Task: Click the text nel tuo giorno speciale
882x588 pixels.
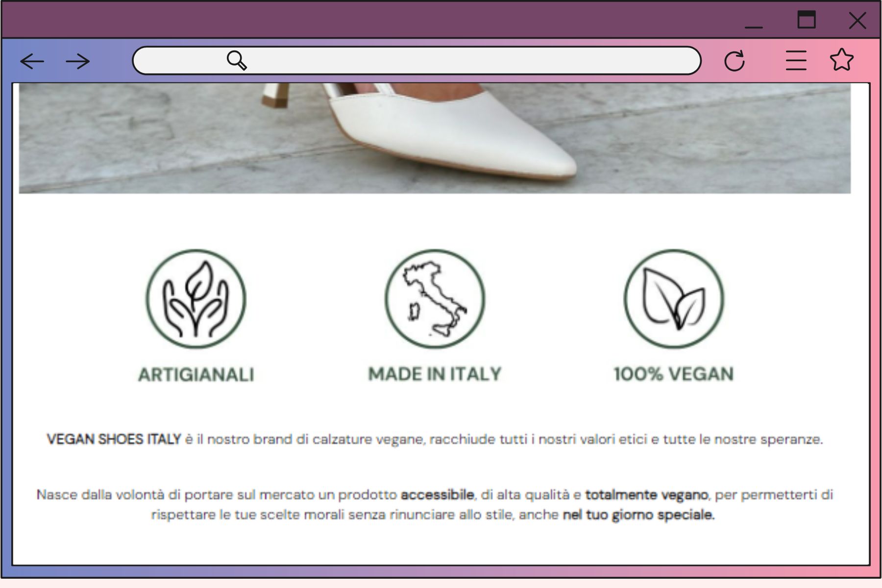Action: coord(638,515)
